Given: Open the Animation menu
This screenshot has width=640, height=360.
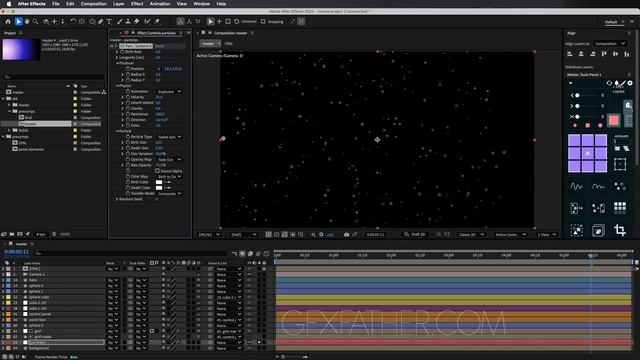Looking at the screenshot, I should pyautogui.click(x=160, y=4).
